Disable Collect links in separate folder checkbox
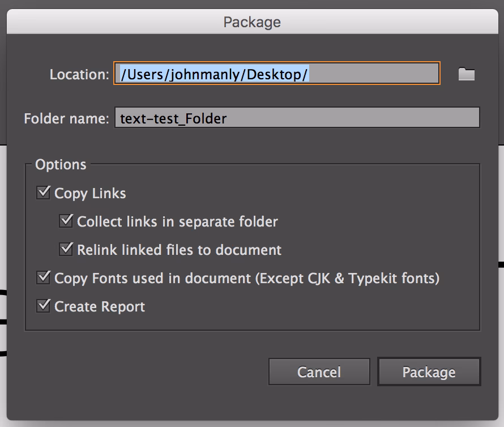 coord(66,221)
